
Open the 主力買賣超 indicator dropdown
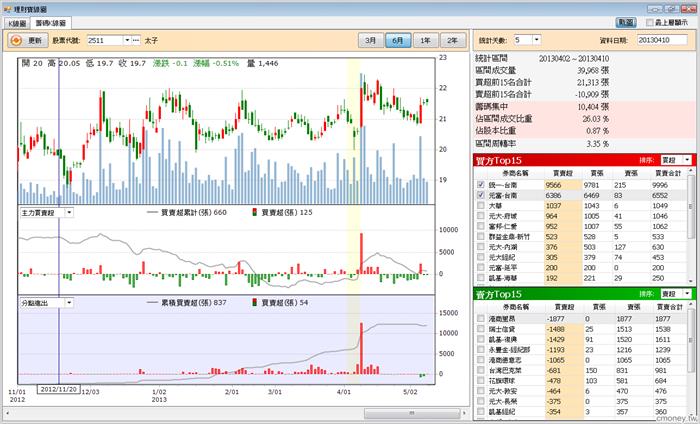69,213
